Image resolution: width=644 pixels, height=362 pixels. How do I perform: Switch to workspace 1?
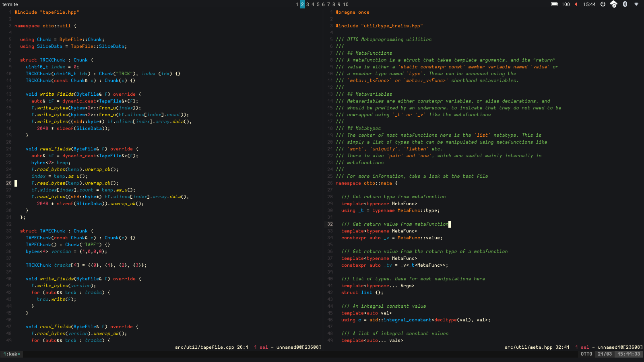[x=297, y=4]
